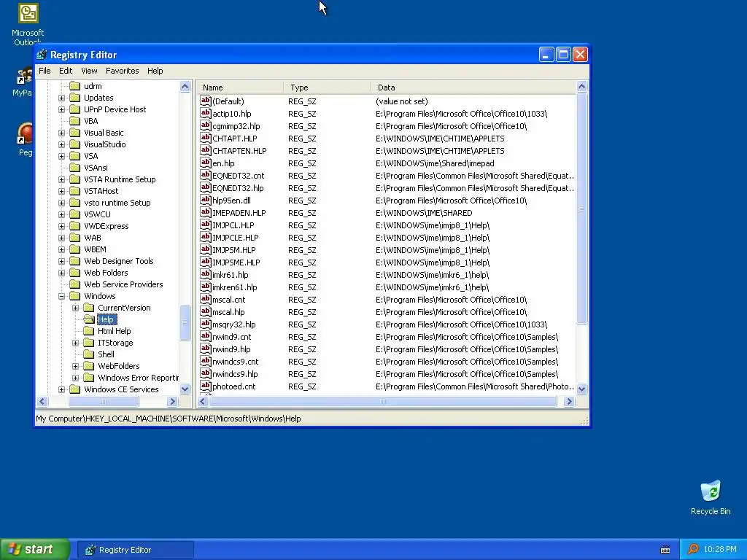This screenshot has height=560, width=747.
Task: Open the Favorites menu
Action: [x=123, y=71]
